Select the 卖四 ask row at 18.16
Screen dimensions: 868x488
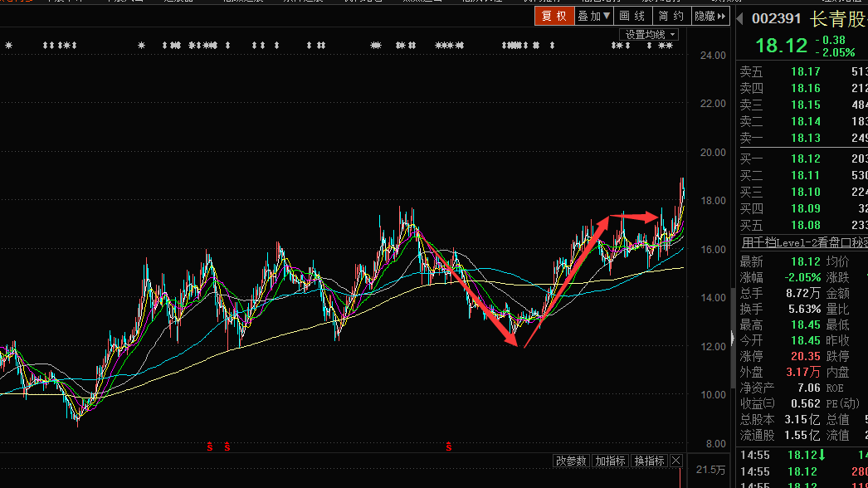(x=804, y=88)
